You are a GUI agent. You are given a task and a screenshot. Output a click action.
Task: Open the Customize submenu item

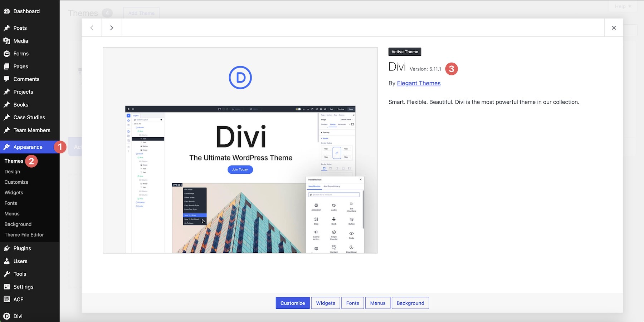[x=16, y=182]
